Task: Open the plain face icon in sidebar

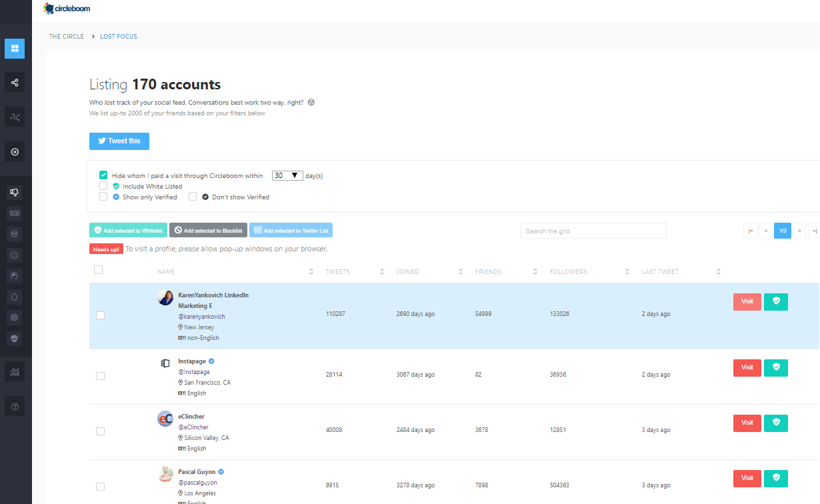Action: pos(15,255)
